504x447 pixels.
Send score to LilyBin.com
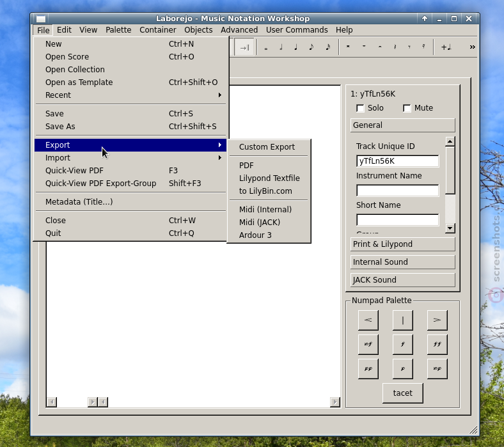point(269,191)
